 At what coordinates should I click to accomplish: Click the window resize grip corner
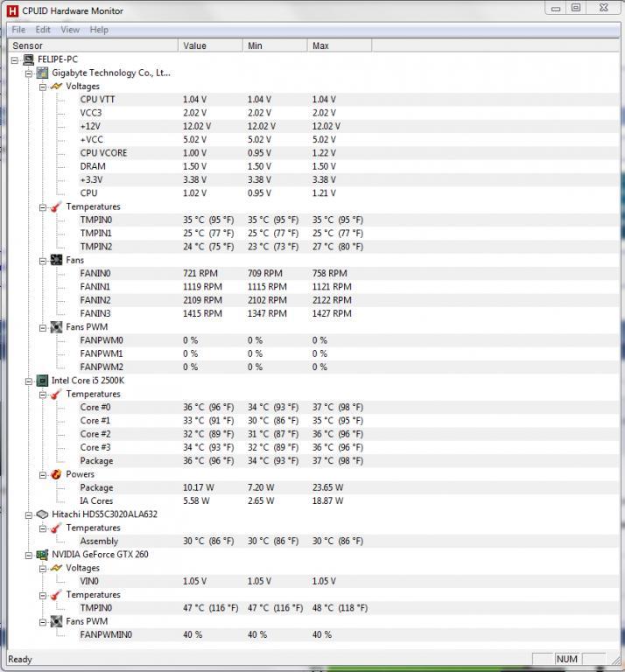point(615,660)
